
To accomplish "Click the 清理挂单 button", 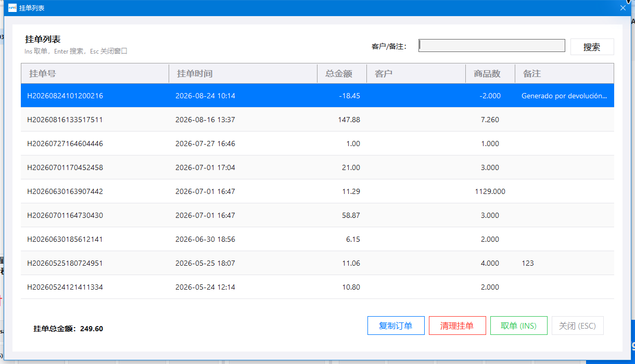I will (458, 326).
